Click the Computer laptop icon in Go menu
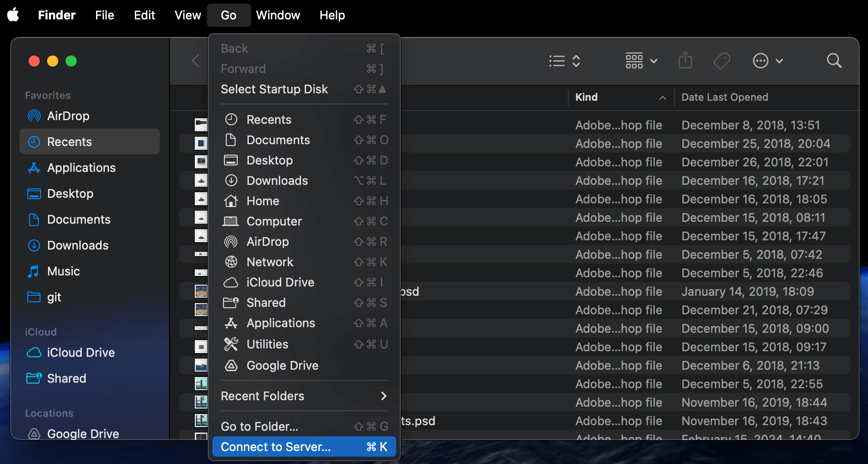Image resolution: width=868 pixels, height=464 pixels. (x=231, y=221)
